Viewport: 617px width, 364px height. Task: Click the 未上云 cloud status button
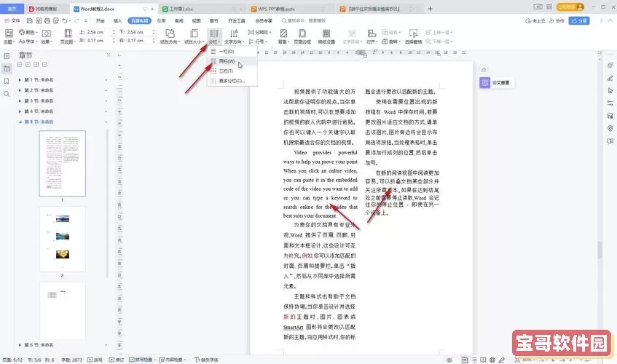click(535, 21)
